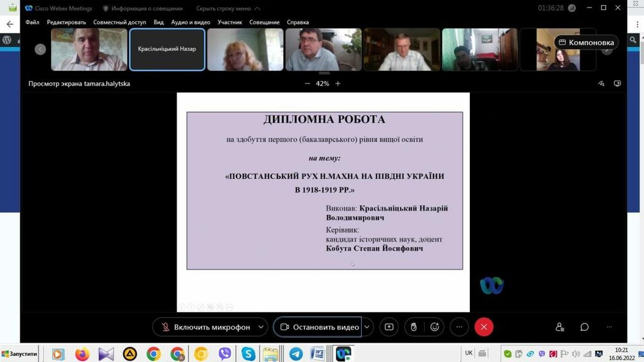Open the participants panel icon
The height and width of the screenshot is (362, 644).
(560, 327)
